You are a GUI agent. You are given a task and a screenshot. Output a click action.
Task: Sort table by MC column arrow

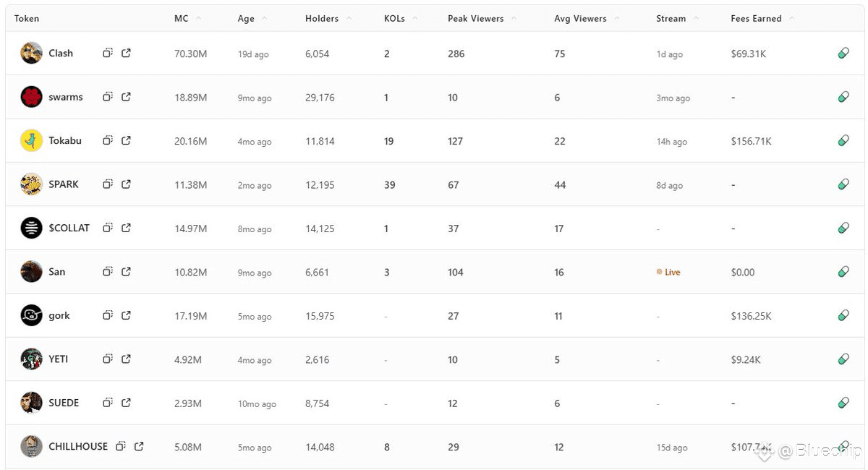pyautogui.click(x=198, y=18)
